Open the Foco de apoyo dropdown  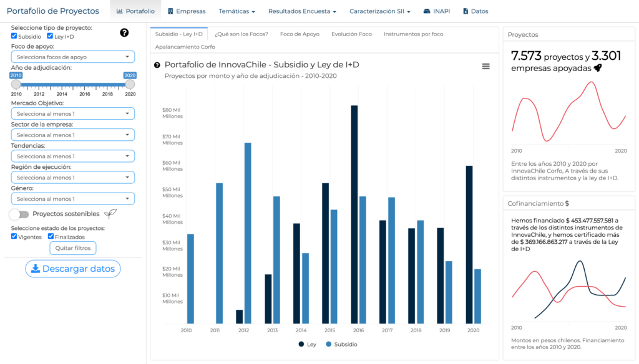pyautogui.click(x=73, y=57)
